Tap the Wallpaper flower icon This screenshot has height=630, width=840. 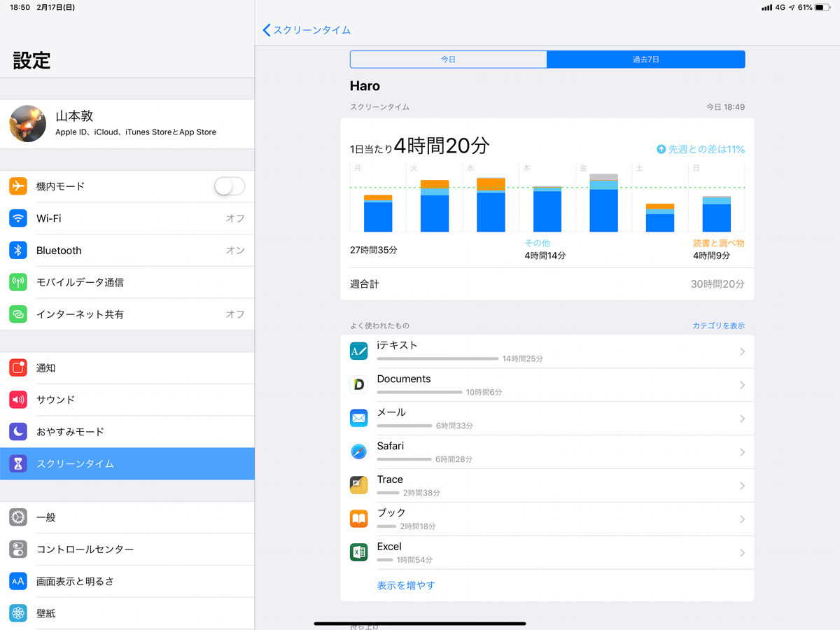click(18, 613)
